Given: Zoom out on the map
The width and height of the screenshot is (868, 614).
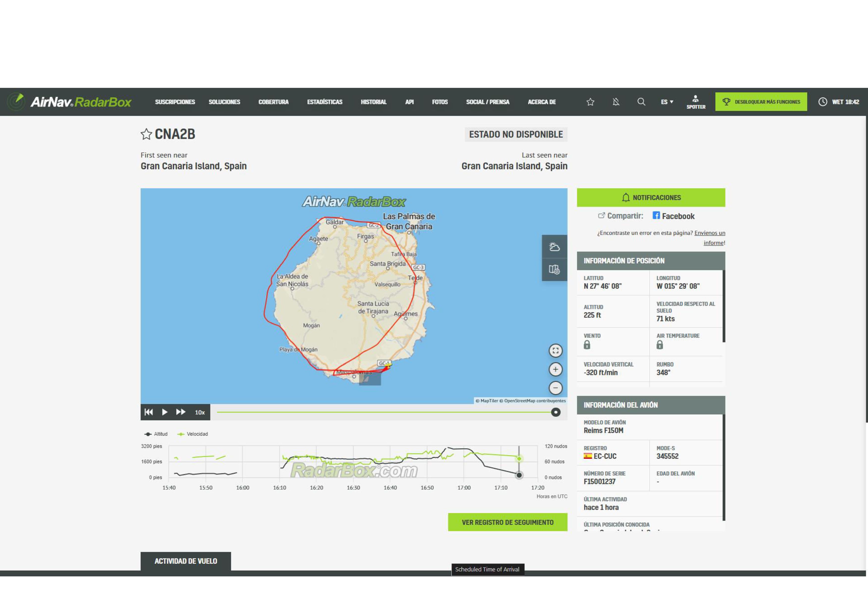Looking at the screenshot, I should [x=555, y=388].
